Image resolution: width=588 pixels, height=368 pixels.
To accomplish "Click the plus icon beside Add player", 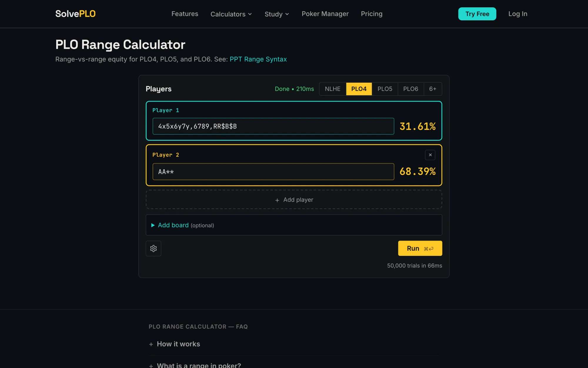I will pyautogui.click(x=277, y=200).
